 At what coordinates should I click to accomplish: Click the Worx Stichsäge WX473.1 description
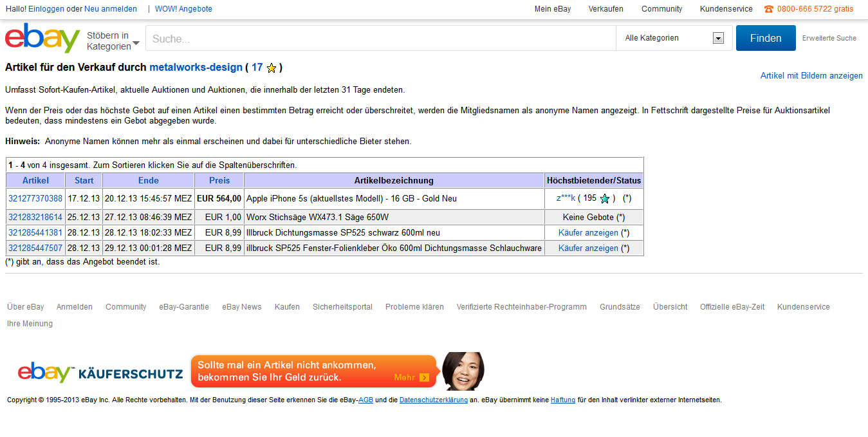click(317, 217)
